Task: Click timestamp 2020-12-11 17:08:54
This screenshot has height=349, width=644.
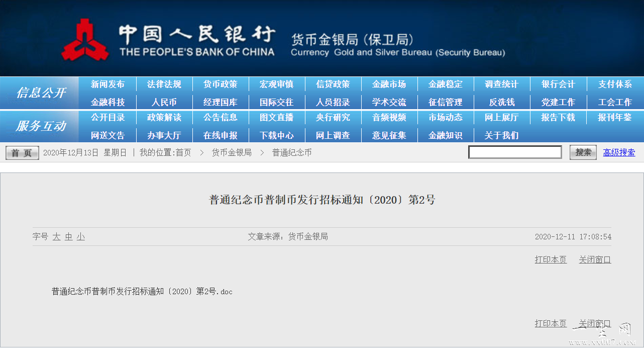Action: tap(573, 237)
